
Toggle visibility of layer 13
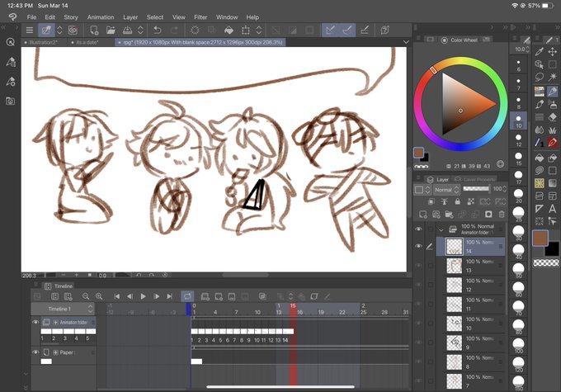click(418, 266)
